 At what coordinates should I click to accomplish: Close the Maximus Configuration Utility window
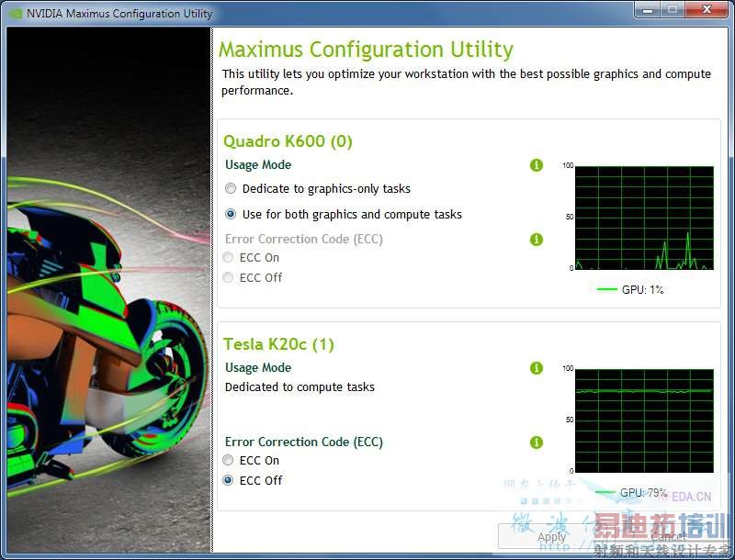coord(707,10)
